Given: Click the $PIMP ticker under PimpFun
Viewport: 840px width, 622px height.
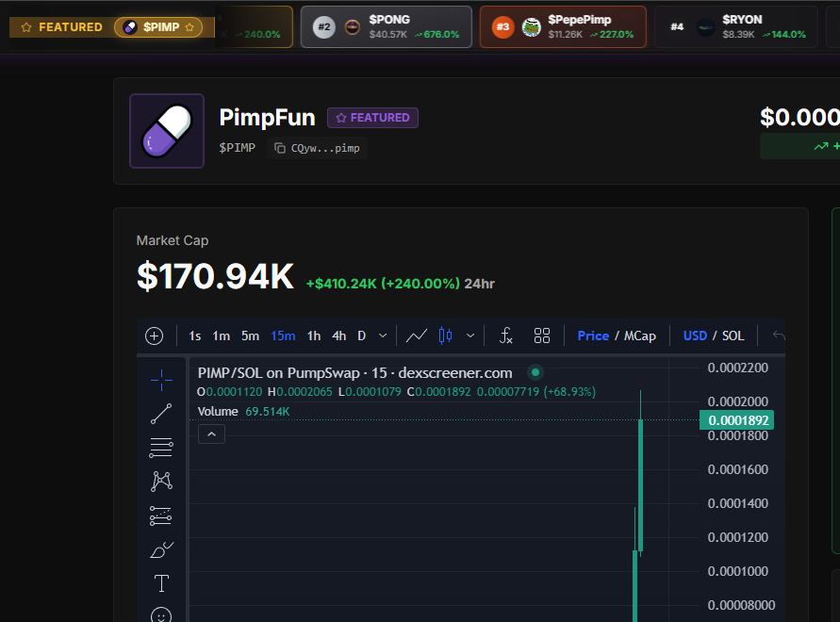Looking at the screenshot, I should 237,148.
